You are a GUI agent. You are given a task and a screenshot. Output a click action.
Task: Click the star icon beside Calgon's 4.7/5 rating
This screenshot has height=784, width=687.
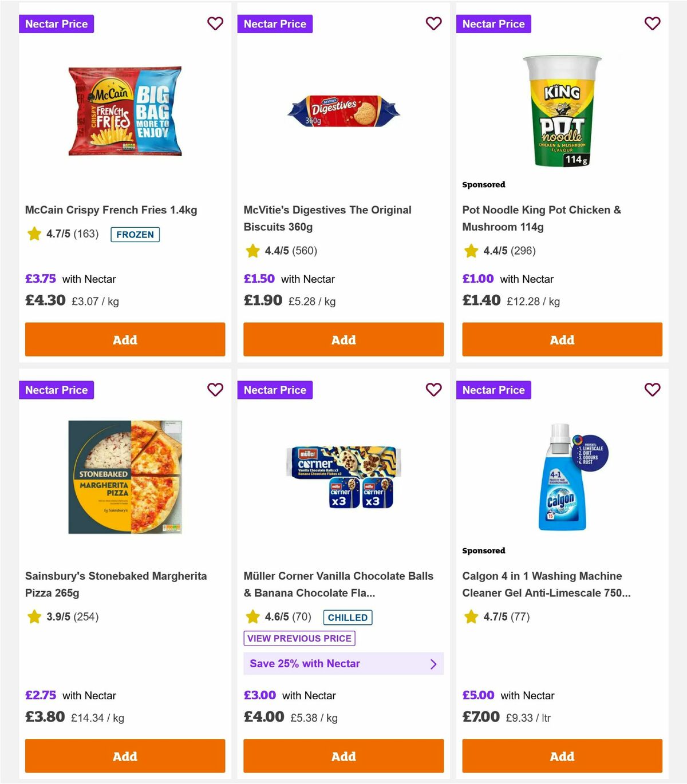tap(471, 617)
